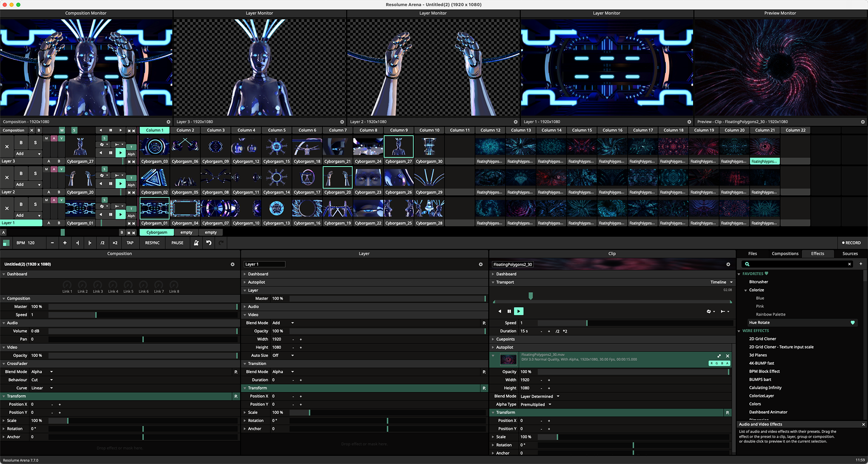Image resolution: width=868 pixels, height=464 pixels.
Task: Open the Layer 3 Add blend mode dropdown
Action: 27,154
